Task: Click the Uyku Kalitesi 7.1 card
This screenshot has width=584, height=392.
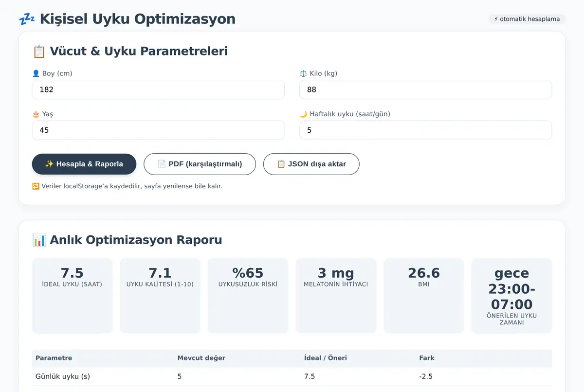Action: click(x=160, y=296)
